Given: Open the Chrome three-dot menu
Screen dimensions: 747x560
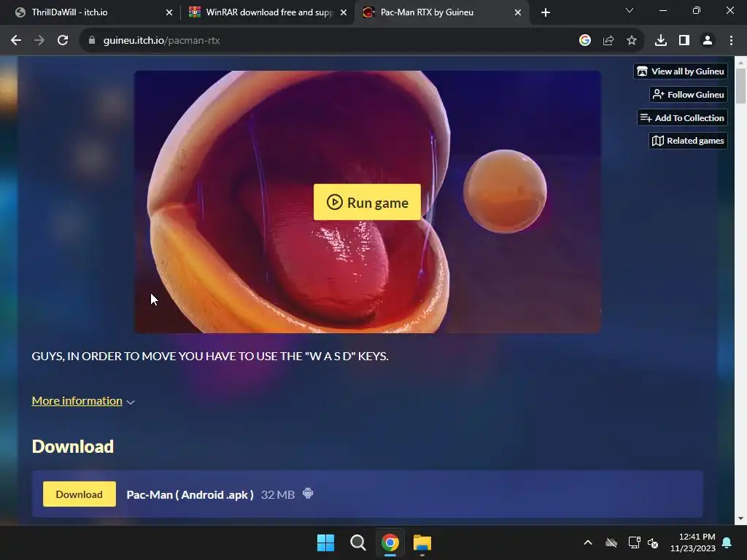Looking at the screenshot, I should point(731,41).
